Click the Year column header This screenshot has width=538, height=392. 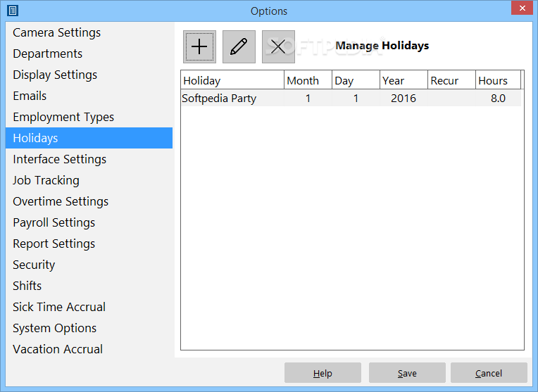click(403, 81)
